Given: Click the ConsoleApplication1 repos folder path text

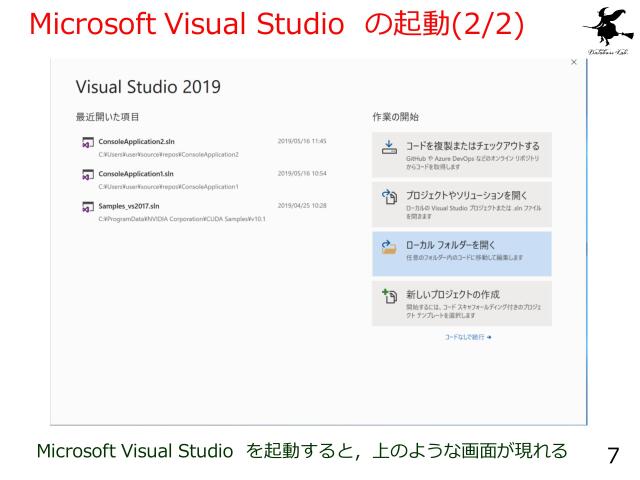Looking at the screenshot, I should coord(167,187).
